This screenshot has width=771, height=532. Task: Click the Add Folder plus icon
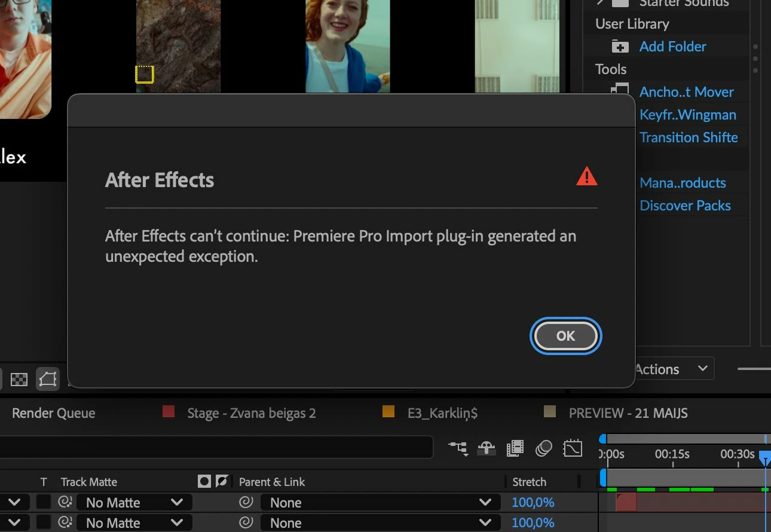click(x=620, y=47)
